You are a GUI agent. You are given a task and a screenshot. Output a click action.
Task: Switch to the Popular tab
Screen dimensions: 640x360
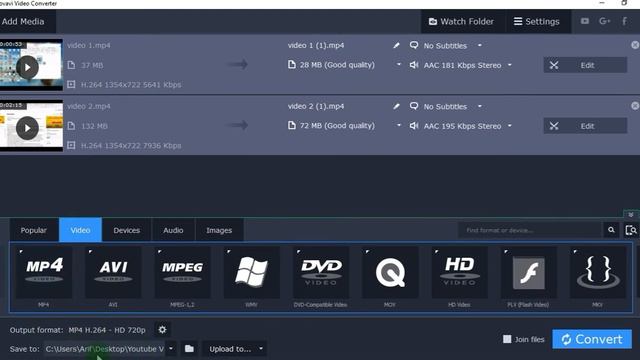33,230
